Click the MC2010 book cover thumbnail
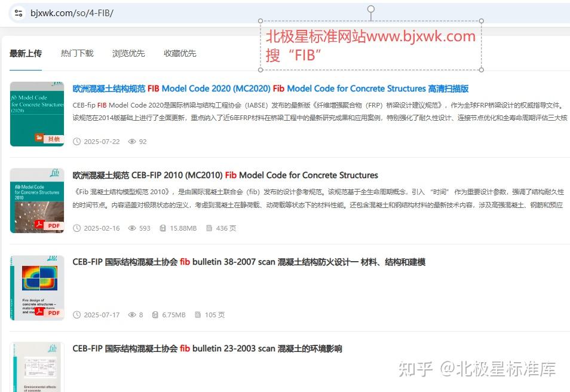The width and height of the screenshot is (570, 392). [x=37, y=200]
